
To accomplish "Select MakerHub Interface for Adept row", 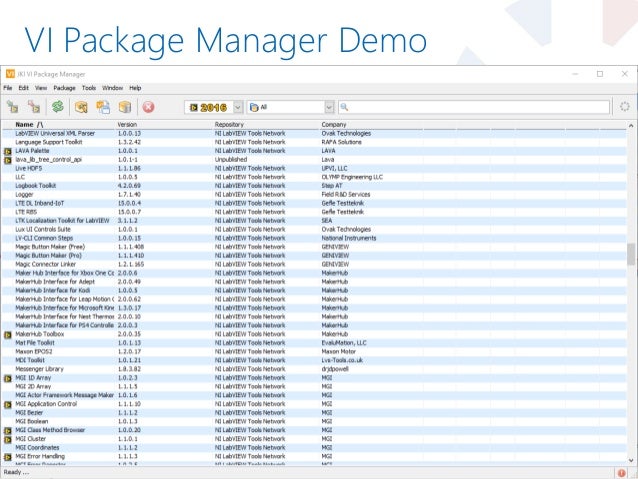I will tap(314, 282).
